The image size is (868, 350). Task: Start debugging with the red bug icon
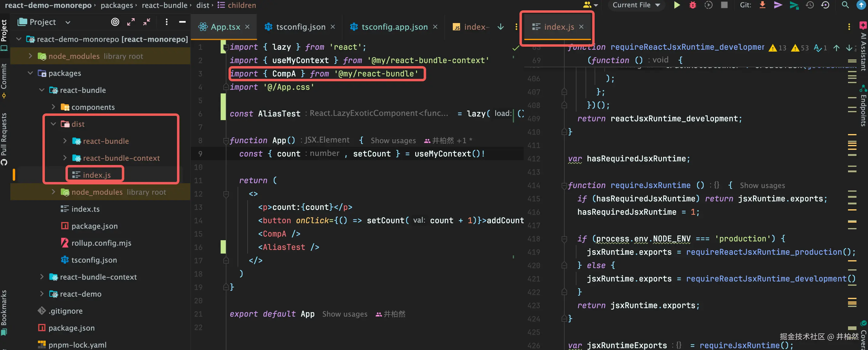[693, 5]
